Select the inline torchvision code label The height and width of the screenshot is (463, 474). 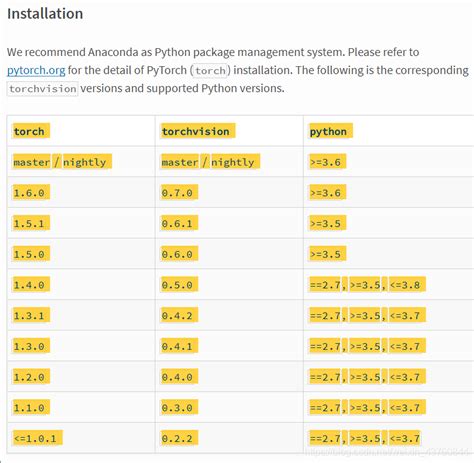(x=43, y=89)
